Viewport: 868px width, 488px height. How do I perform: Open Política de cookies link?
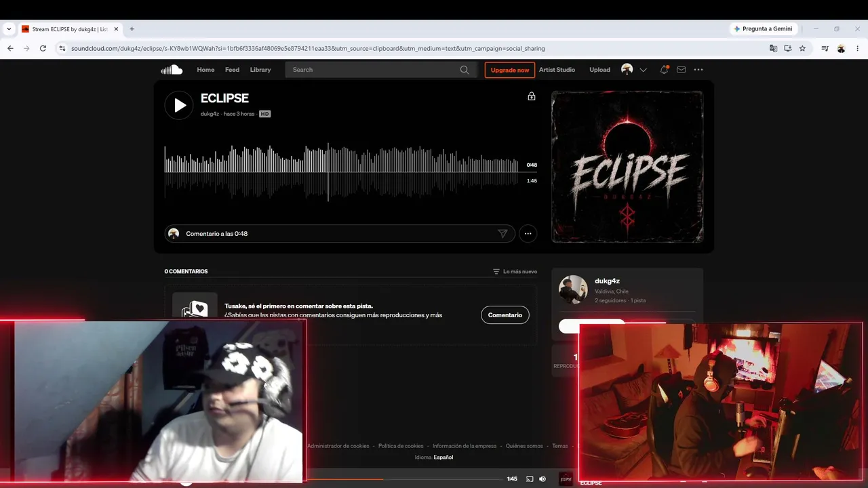pos(401,446)
